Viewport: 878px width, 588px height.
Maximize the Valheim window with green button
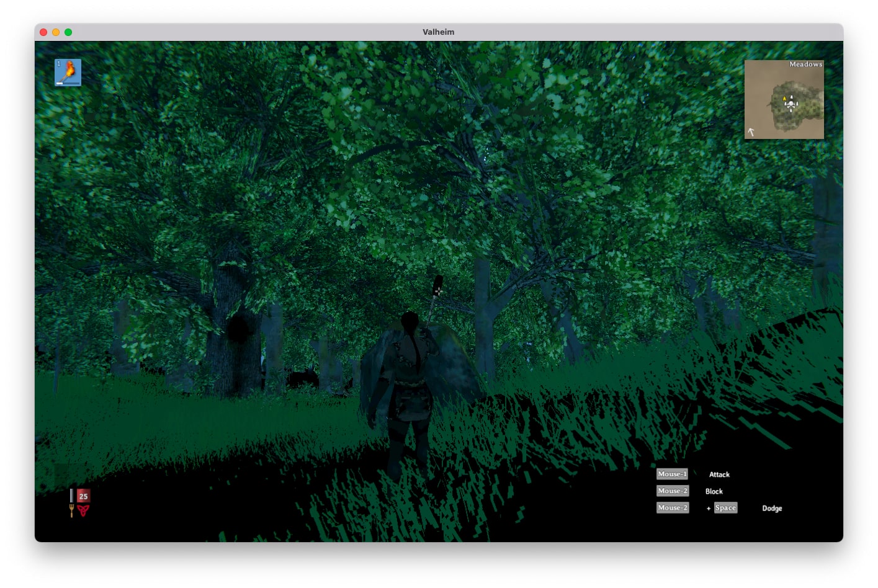(x=68, y=32)
